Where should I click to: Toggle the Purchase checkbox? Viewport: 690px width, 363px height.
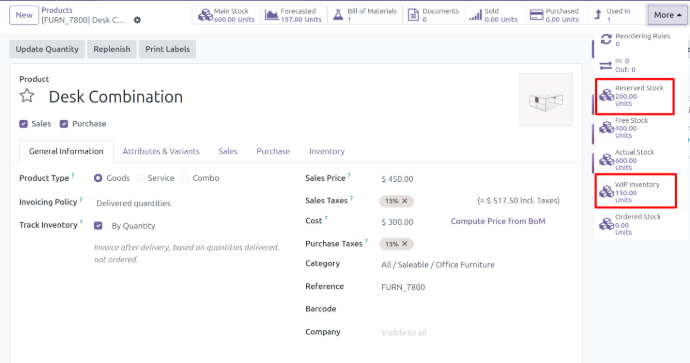pyautogui.click(x=64, y=124)
